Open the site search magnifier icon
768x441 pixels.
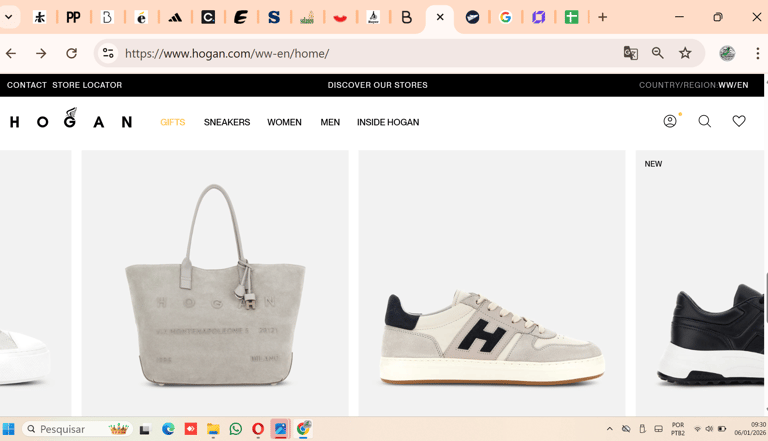click(x=704, y=121)
